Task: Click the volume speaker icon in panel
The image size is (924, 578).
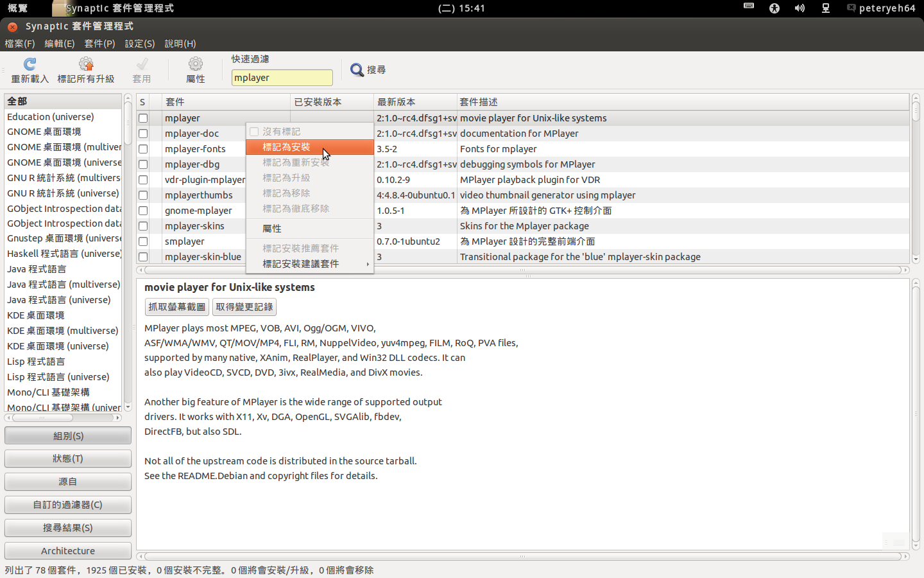Action: [x=800, y=8]
